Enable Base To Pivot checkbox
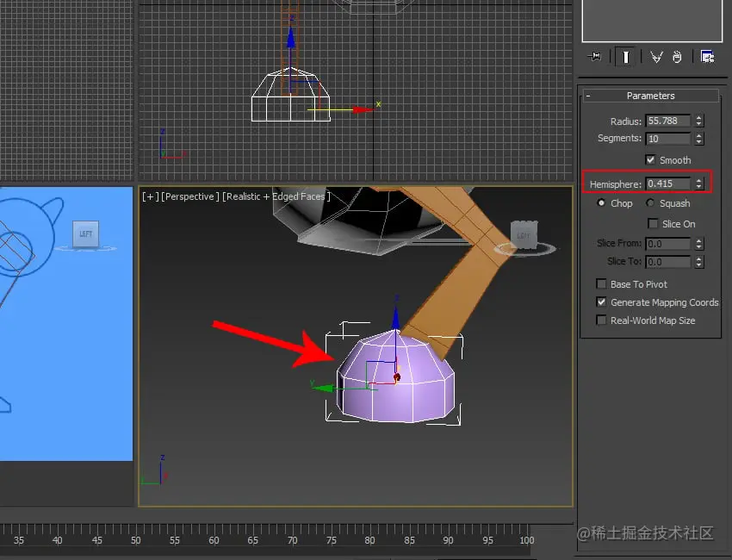This screenshot has width=732, height=560. pos(601,284)
